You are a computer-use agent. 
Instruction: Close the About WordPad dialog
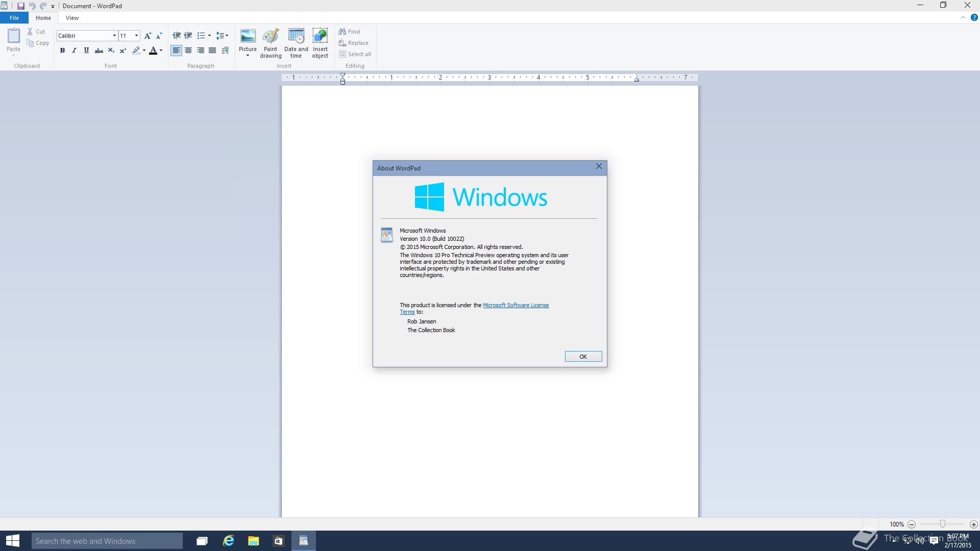(x=599, y=166)
